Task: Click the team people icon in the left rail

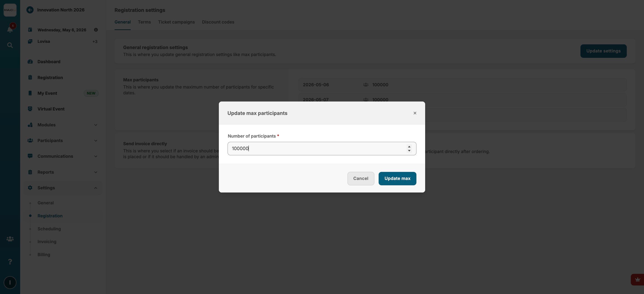Action: (10, 239)
